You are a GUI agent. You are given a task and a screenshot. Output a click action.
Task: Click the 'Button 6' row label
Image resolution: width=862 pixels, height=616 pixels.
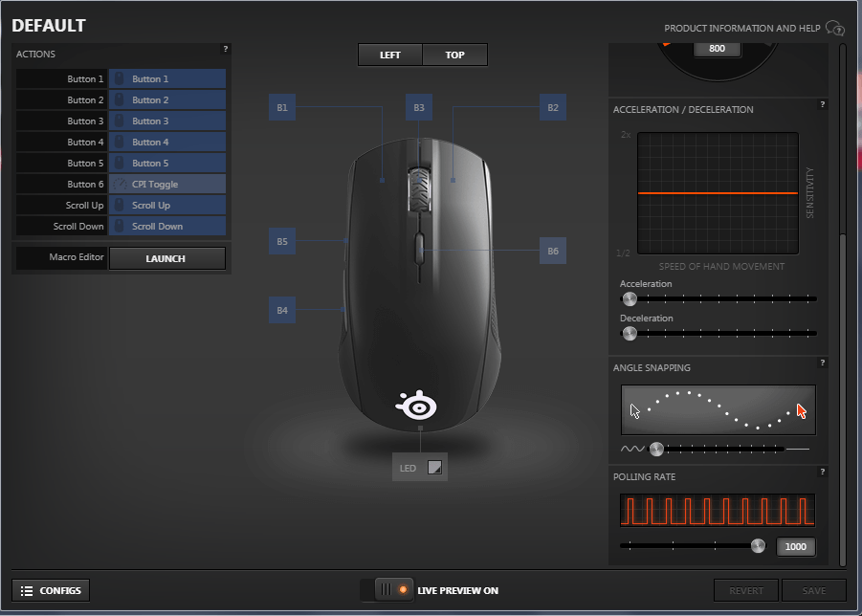(85, 184)
